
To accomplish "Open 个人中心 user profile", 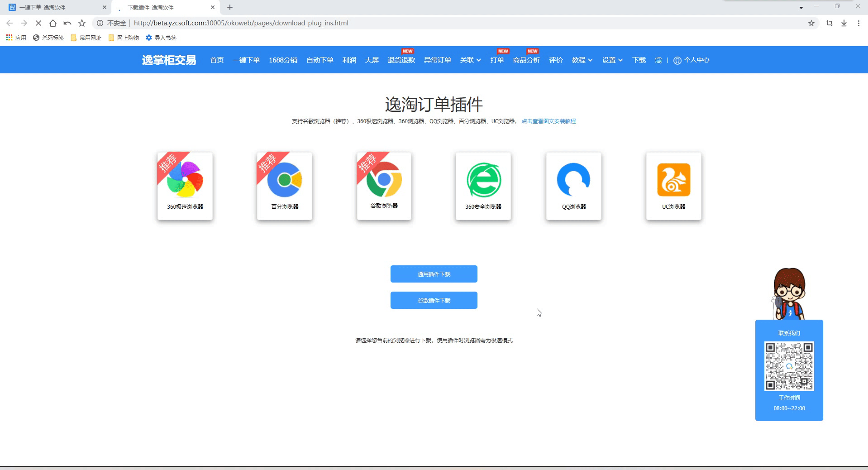I will [692, 60].
